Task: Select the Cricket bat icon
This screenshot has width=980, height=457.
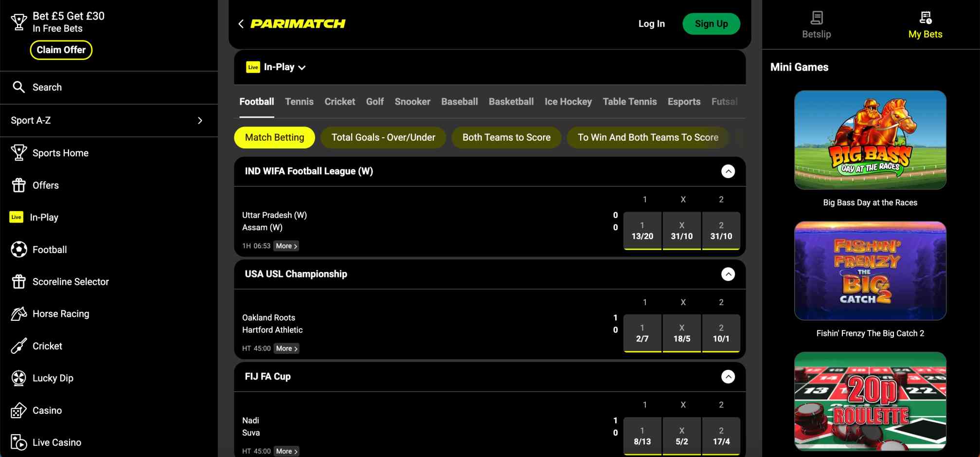Action: (18, 346)
